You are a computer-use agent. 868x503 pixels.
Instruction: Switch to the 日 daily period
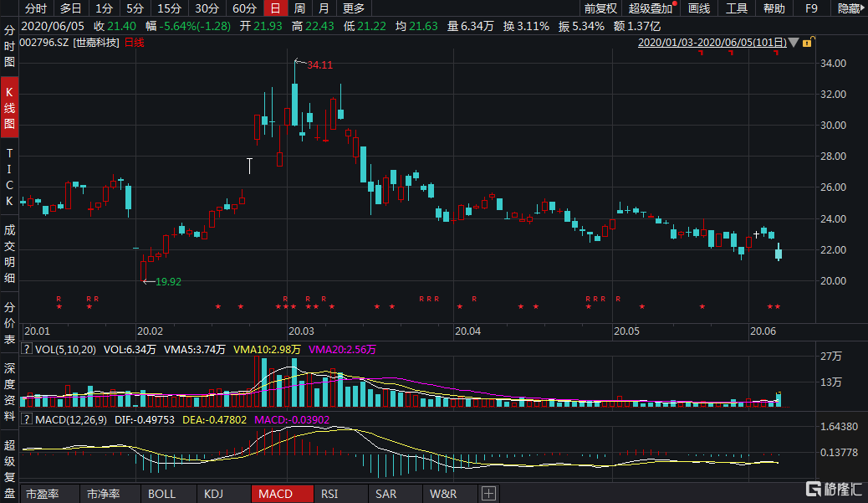[274, 8]
